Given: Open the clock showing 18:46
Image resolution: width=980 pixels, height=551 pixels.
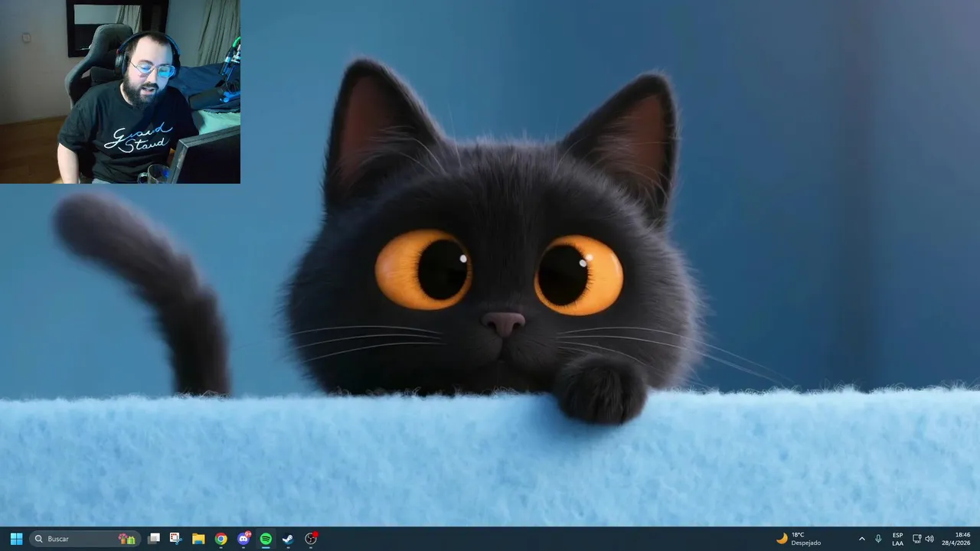Looking at the screenshot, I should click(956, 539).
